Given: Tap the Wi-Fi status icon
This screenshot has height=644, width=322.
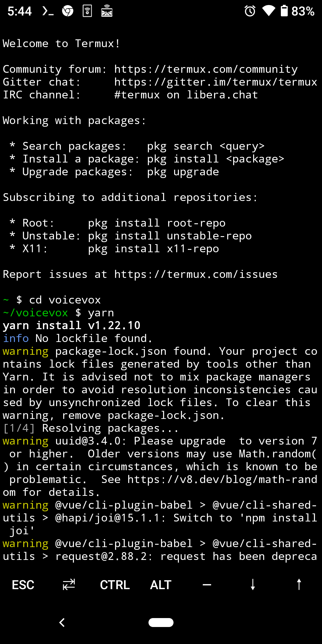Looking at the screenshot, I should (x=269, y=11).
